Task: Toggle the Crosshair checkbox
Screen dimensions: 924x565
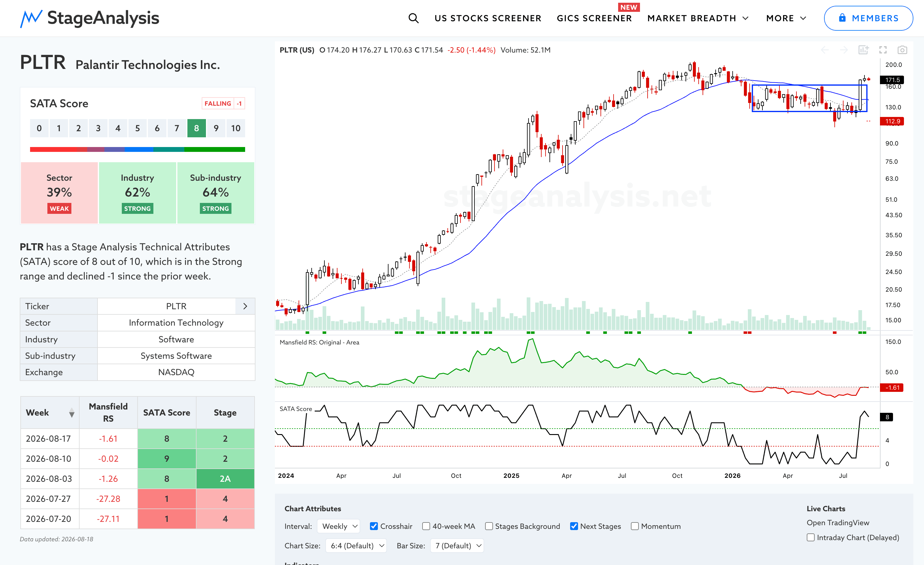Action: 374,526
